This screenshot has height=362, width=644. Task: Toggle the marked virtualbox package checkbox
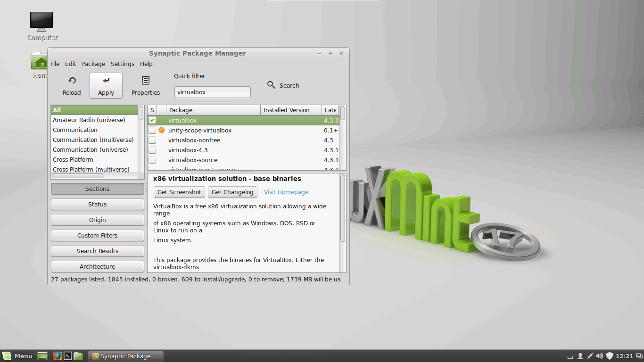pyautogui.click(x=152, y=120)
